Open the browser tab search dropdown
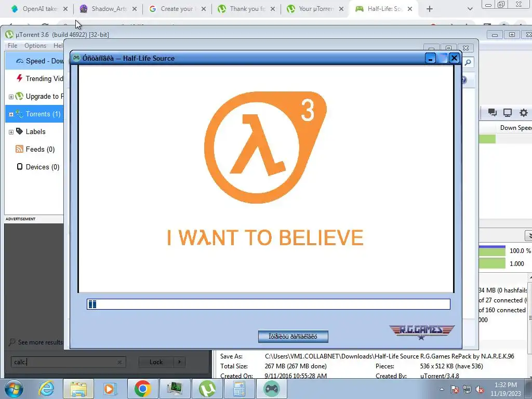 click(x=470, y=9)
